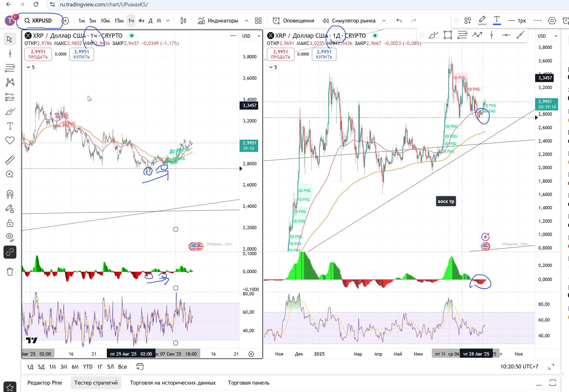Select the ruler measure tool

10,160
